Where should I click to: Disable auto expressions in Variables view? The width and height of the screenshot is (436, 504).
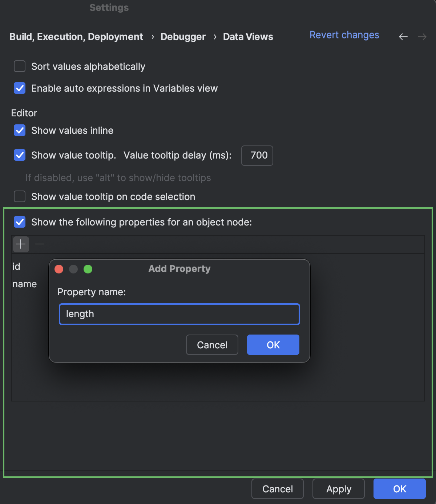19,88
